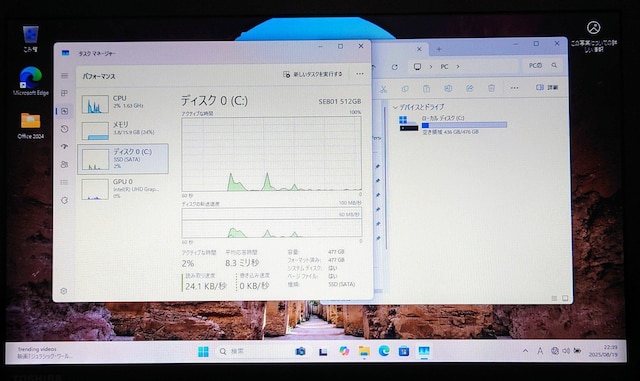This screenshot has width=640, height=381.
Task: Click the disk active time graph
Action: 271,154
